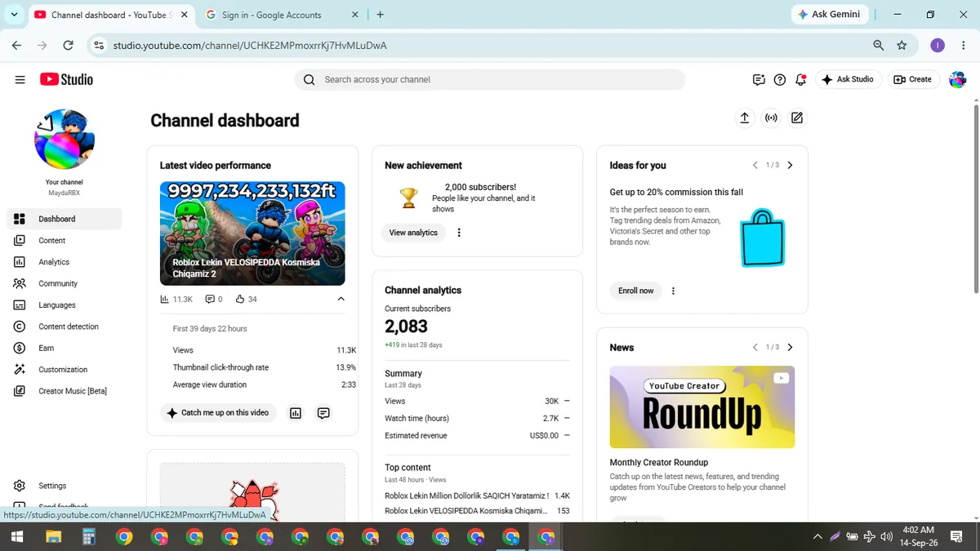Open the tab search dropdown arrow
This screenshot has width=980, height=551.
(14, 15)
